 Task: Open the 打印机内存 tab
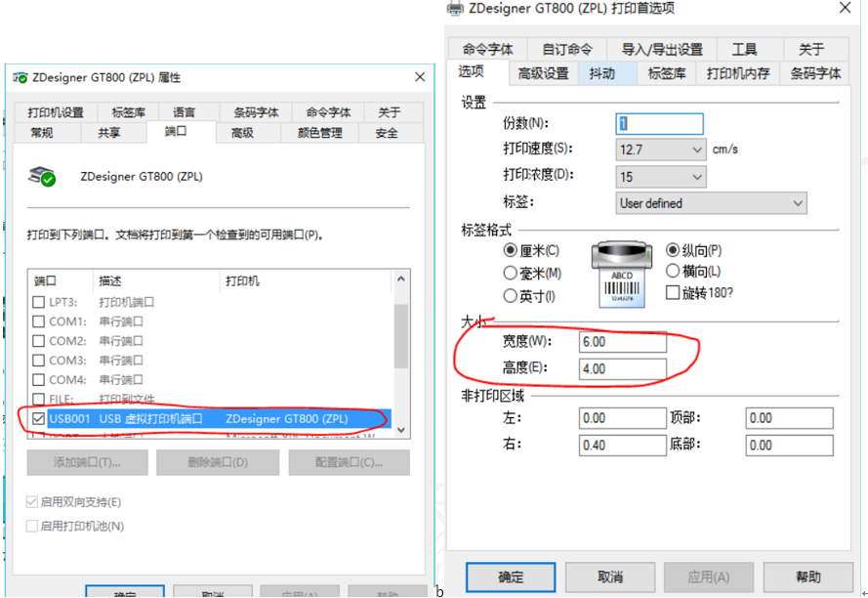click(738, 73)
